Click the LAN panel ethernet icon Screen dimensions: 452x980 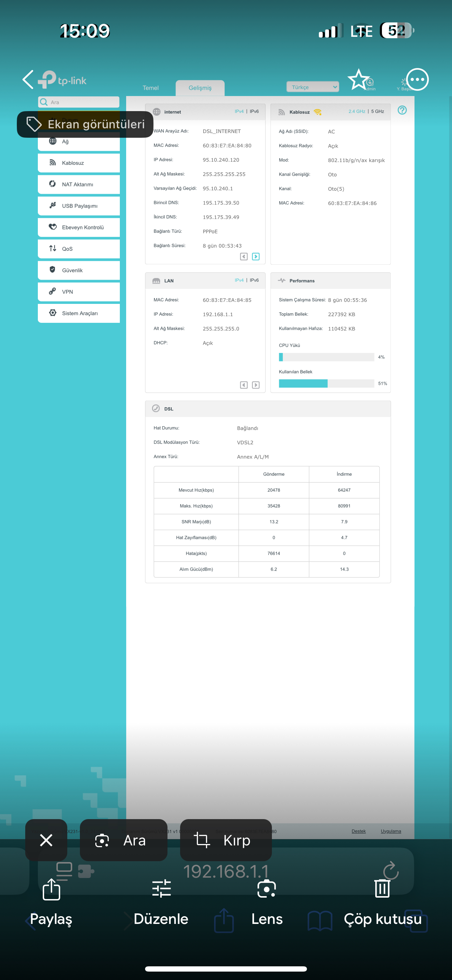click(156, 281)
